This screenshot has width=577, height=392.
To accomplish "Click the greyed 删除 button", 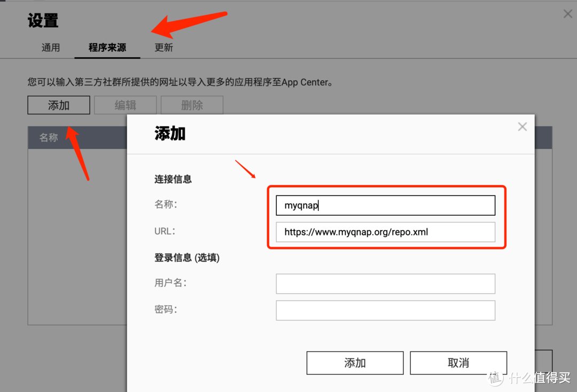I will (x=192, y=105).
